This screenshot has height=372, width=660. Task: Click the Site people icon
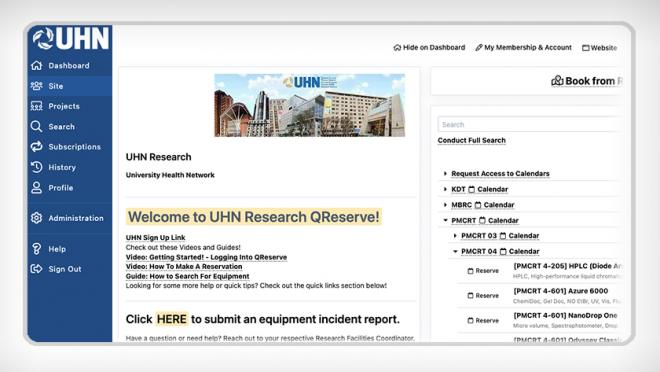[37, 86]
